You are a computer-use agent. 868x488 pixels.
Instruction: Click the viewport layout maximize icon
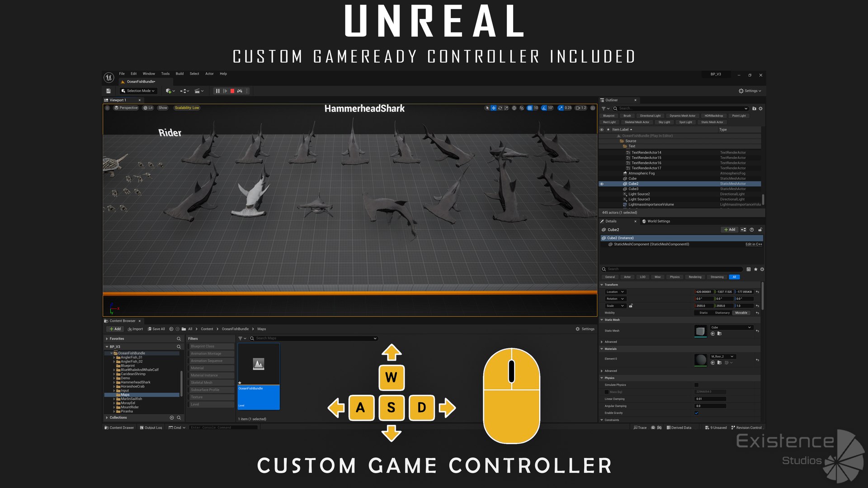593,108
